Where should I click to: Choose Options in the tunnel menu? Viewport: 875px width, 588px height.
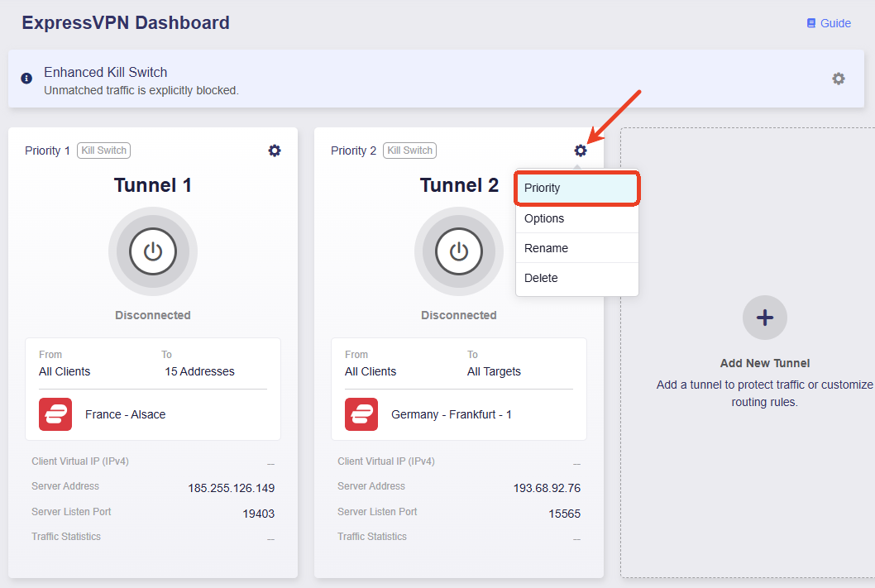tap(577, 218)
